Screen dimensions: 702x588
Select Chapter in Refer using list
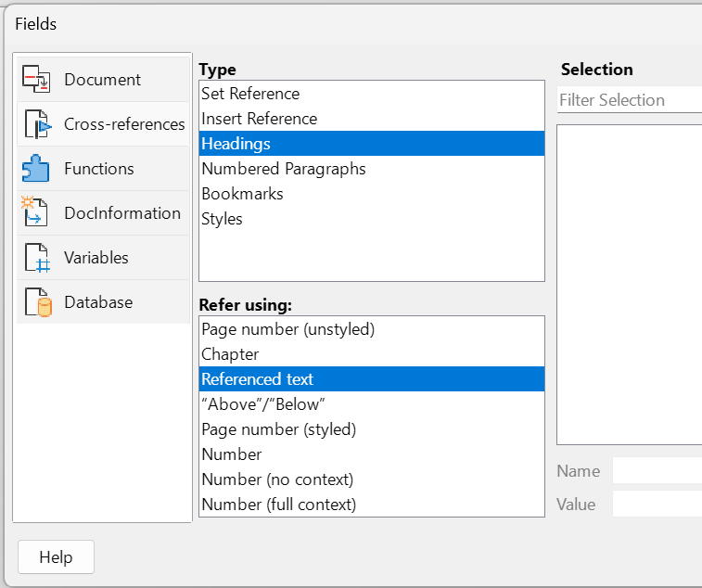[372, 354]
